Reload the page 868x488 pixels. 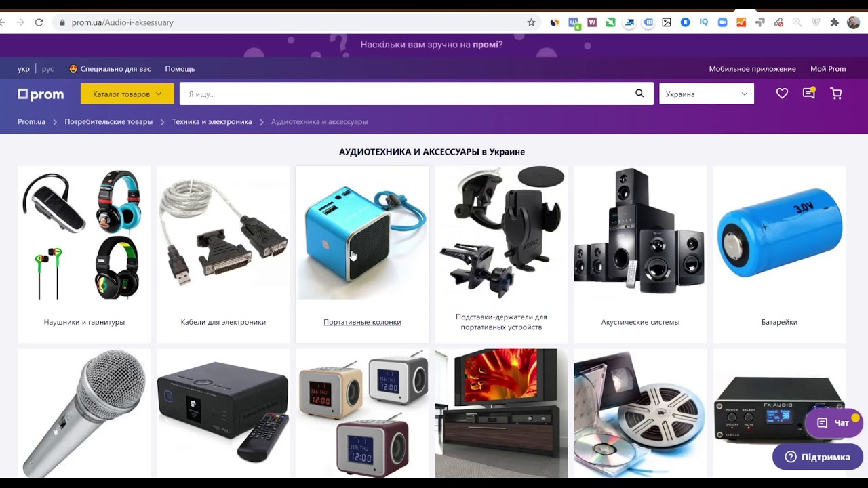(39, 22)
